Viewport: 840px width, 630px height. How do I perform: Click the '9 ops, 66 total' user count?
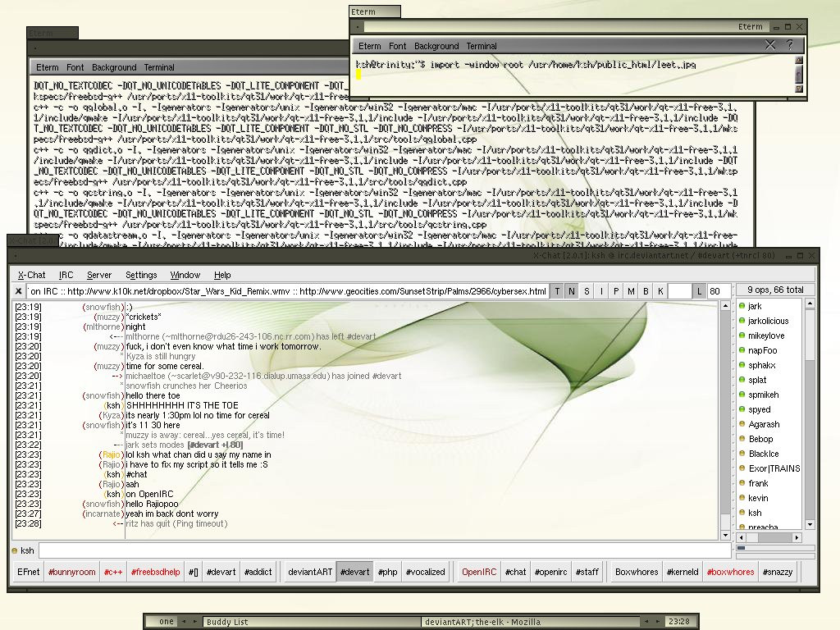pos(775,290)
